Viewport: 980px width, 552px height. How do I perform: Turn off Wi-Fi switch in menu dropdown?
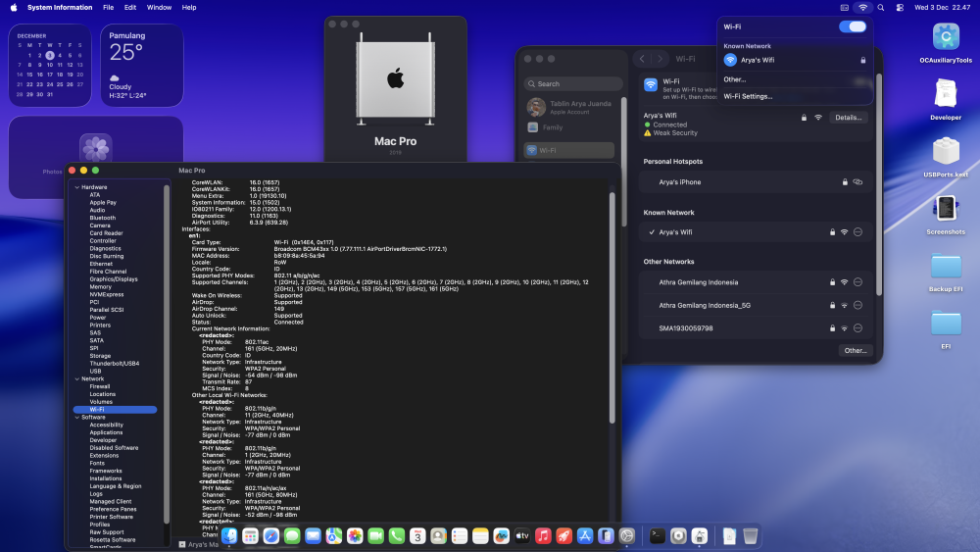[x=853, y=26]
